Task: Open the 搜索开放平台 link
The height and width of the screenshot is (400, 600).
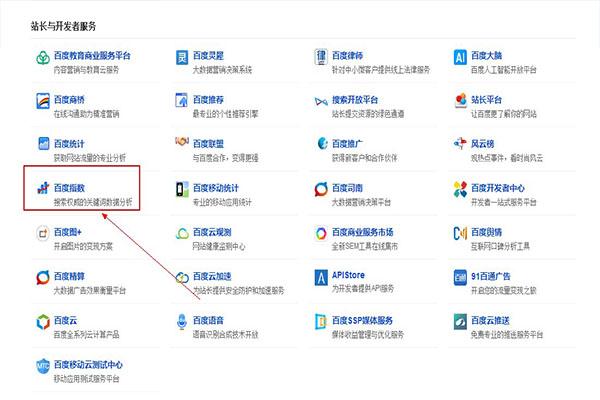Action: click(355, 100)
